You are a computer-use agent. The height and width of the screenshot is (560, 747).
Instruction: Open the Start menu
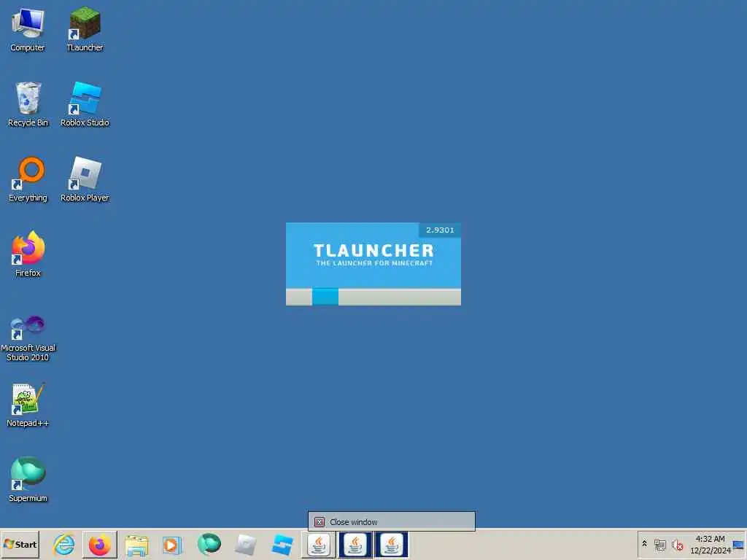[20, 544]
